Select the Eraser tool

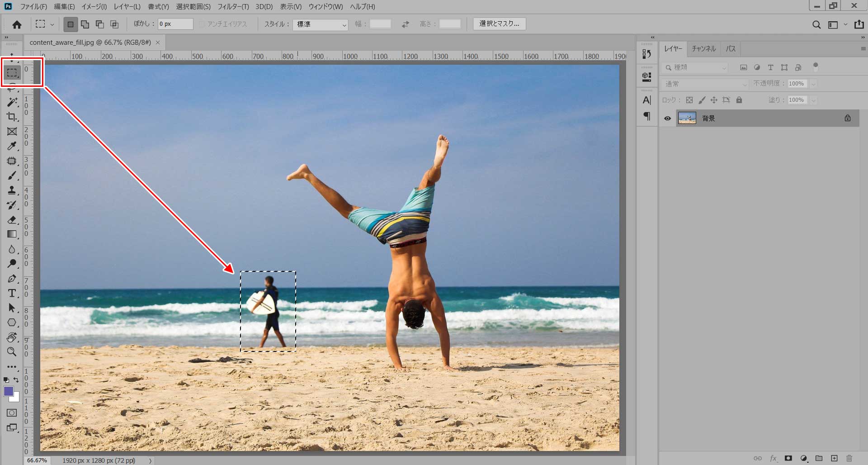[x=12, y=220]
